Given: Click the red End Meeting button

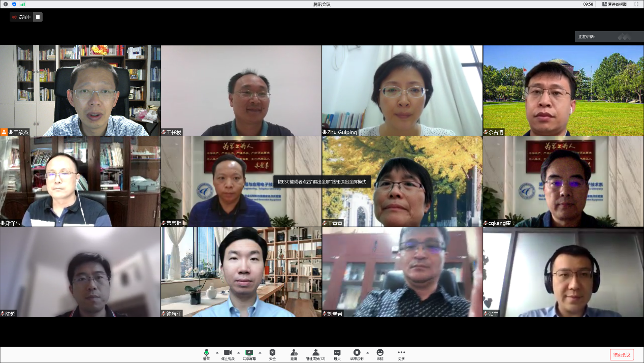Looking at the screenshot, I should click(x=622, y=355).
